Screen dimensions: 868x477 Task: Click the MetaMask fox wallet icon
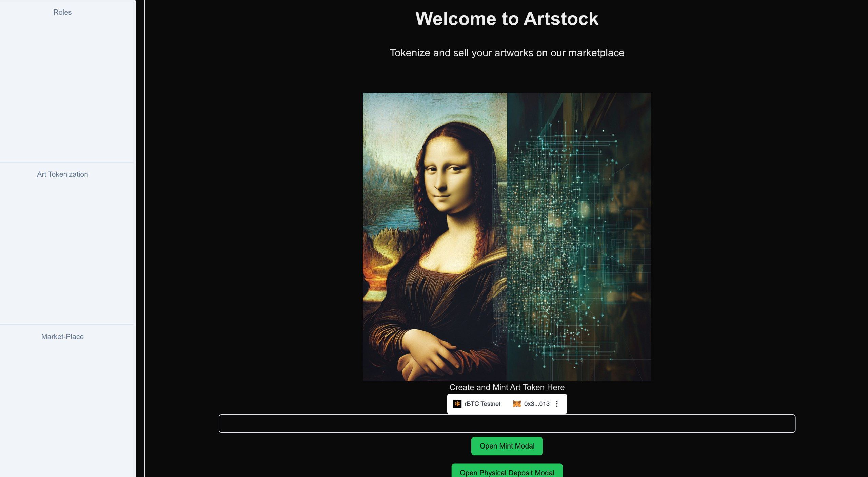(516, 404)
